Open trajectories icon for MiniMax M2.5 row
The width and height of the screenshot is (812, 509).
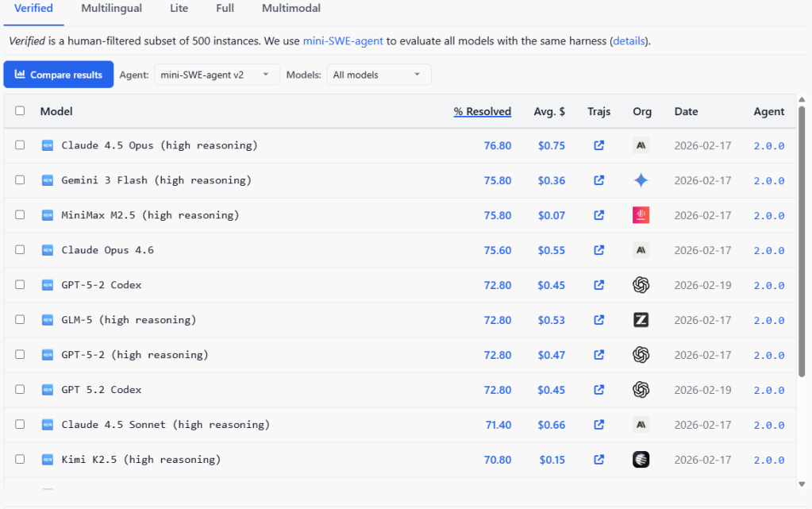pos(599,215)
